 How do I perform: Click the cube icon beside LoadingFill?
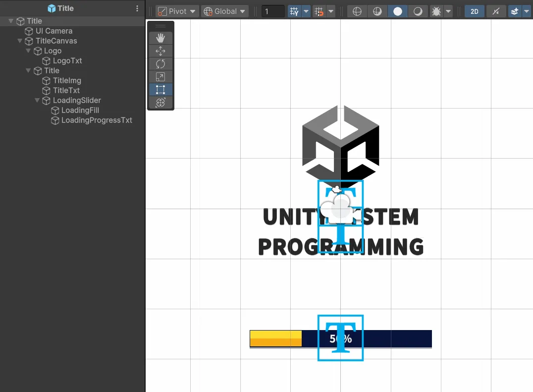54,111
